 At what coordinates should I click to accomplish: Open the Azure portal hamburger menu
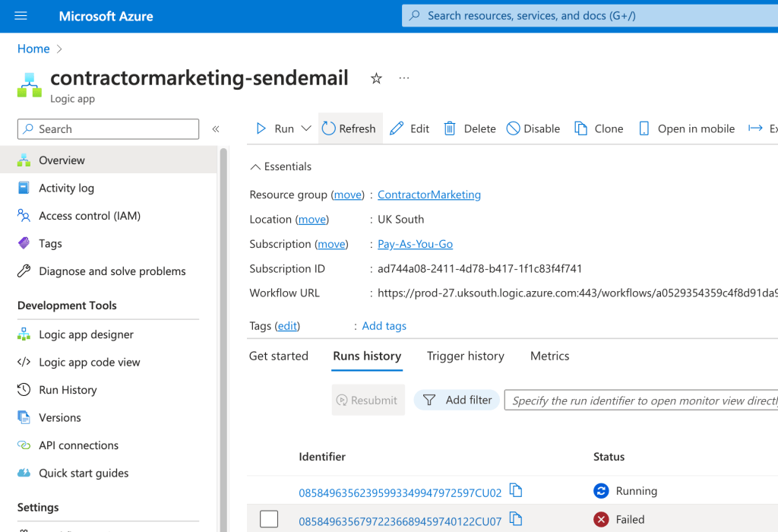(x=21, y=16)
